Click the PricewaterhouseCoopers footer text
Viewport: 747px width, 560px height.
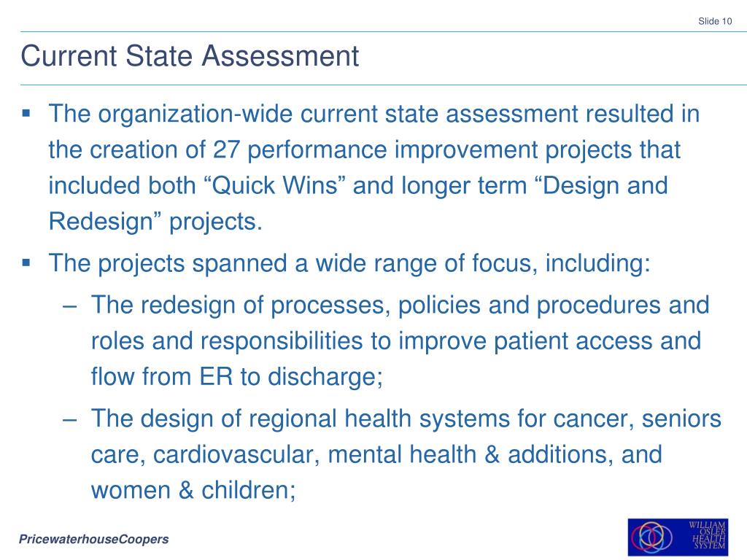[x=93, y=539]
